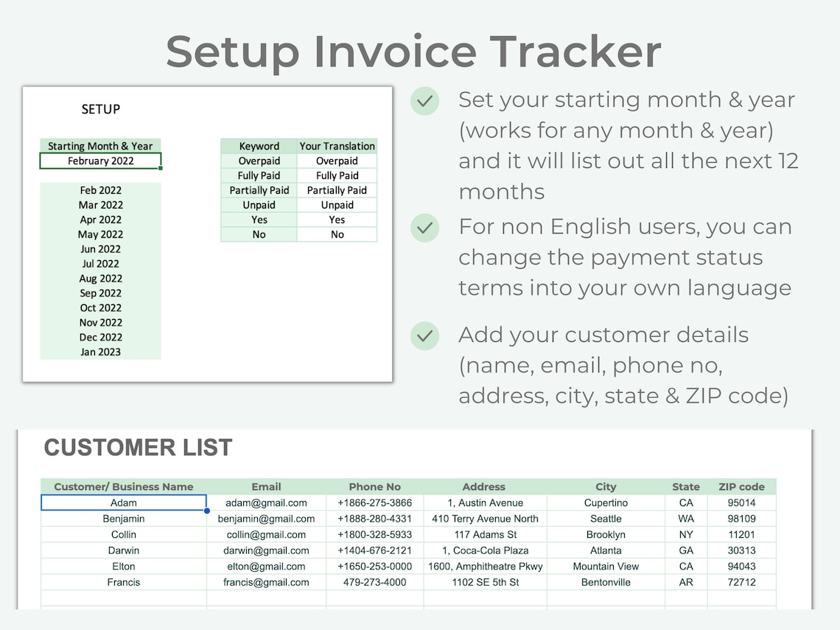This screenshot has width=840, height=630.
Task: Select the Adam customer name cell
Action: pos(123,503)
